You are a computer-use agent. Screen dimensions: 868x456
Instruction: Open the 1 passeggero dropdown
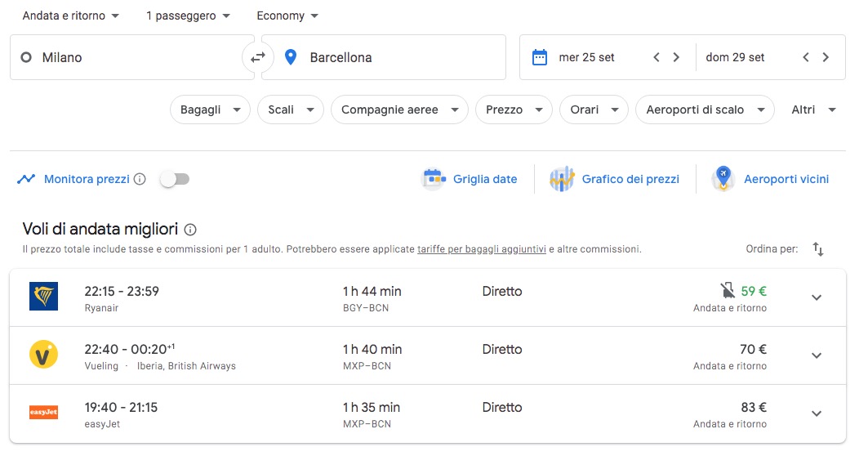tap(188, 16)
